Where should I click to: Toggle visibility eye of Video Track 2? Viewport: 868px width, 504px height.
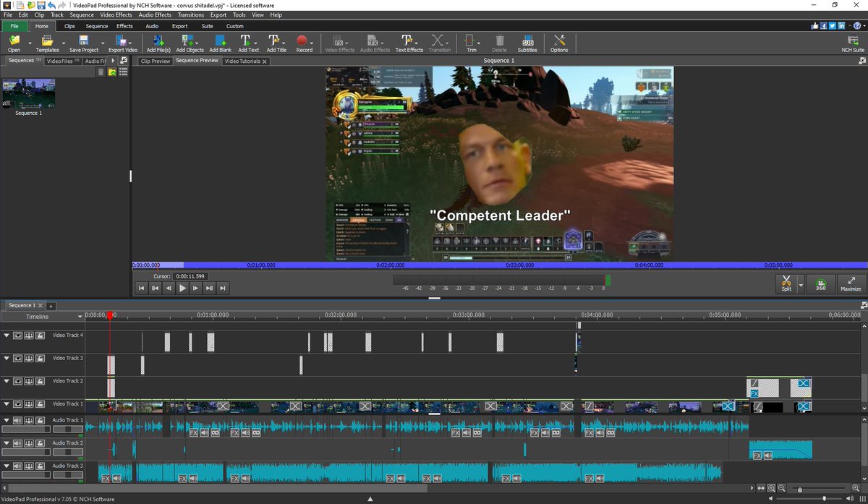click(18, 381)
